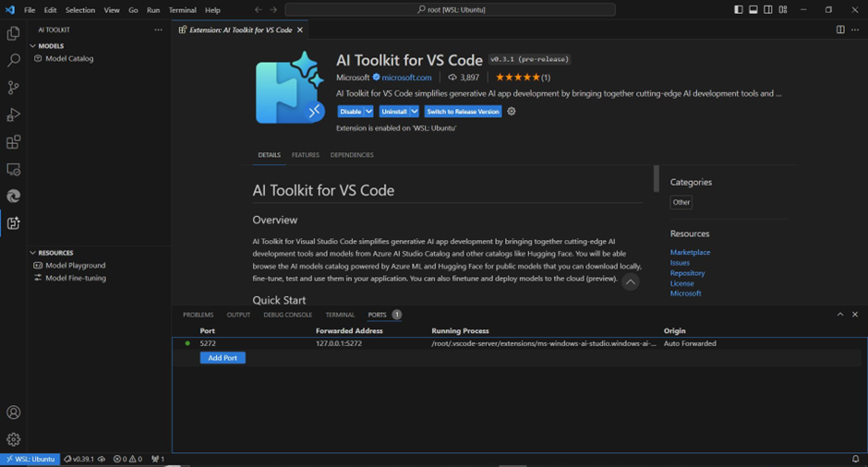This screenshot has width=868, height=467.
Task: Open the microsoft.com publisher link
Action: click(x=406, y=78)
